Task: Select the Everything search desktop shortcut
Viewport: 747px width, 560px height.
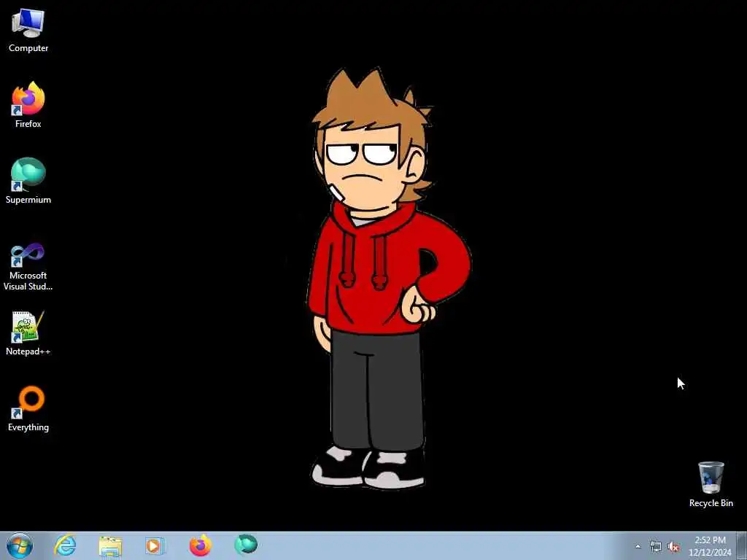Action: [x=28, y=408]
